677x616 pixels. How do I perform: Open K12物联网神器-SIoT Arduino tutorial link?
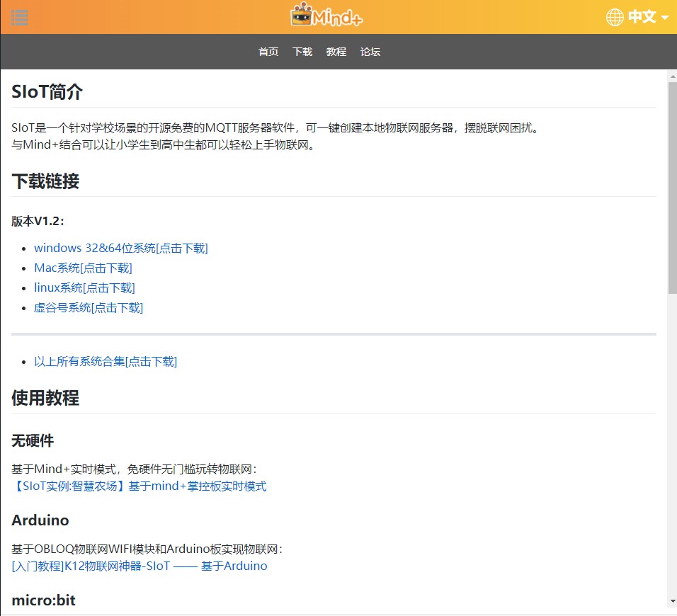140,566
